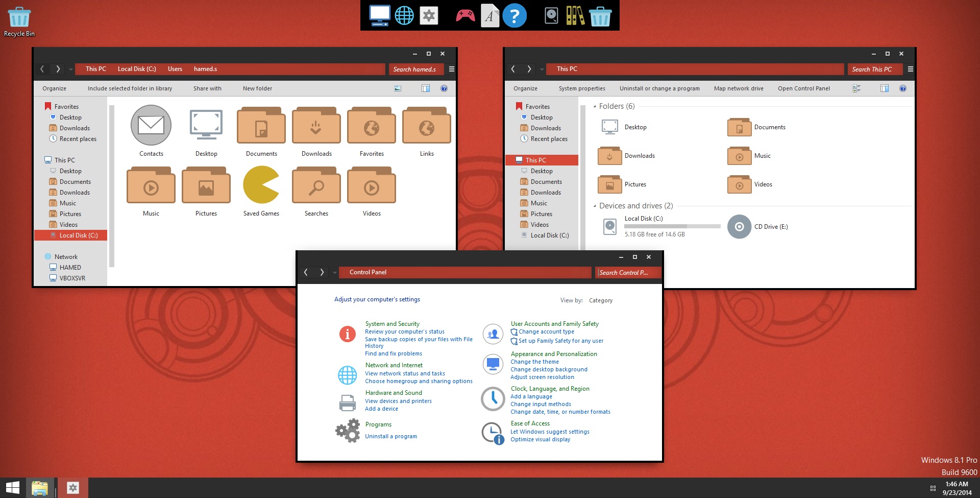Collapse the Folders (6) group

[595, 106]
